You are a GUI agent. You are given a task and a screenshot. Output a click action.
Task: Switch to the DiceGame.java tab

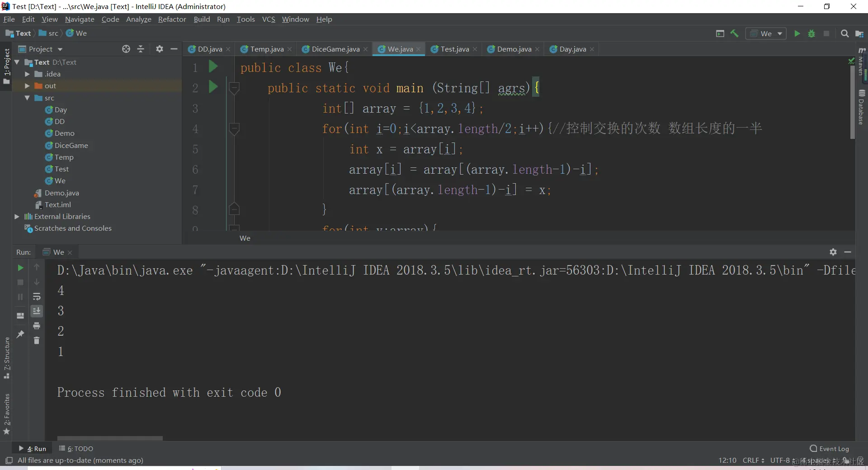pyautogui.click(x=335, y=49)
